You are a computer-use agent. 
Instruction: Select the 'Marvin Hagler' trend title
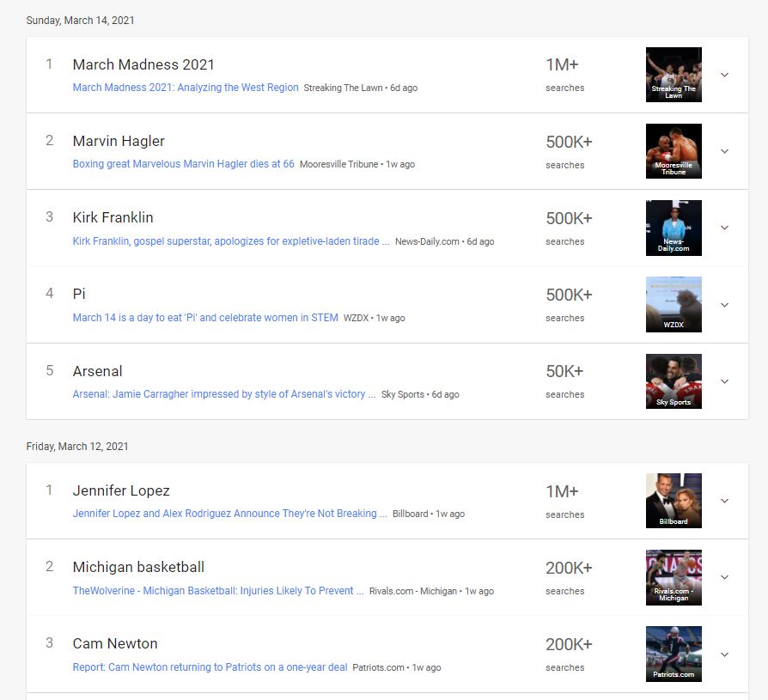coord(119,141)
